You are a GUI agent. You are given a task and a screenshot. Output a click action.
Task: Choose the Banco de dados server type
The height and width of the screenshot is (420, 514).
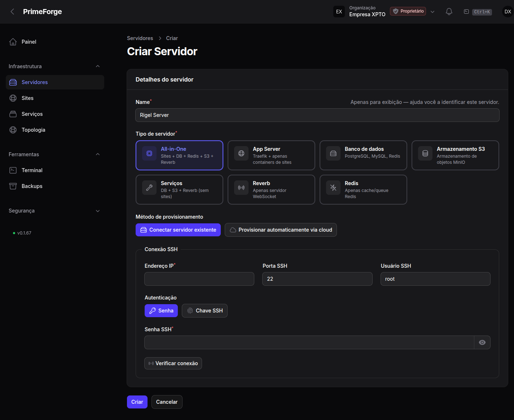point(363,155)
